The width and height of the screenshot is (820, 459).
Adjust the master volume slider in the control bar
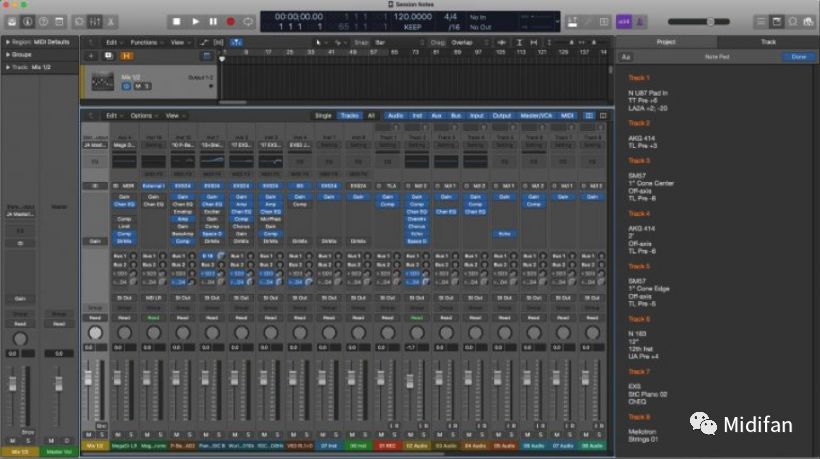pyautogui.click(x=712, y=21)
